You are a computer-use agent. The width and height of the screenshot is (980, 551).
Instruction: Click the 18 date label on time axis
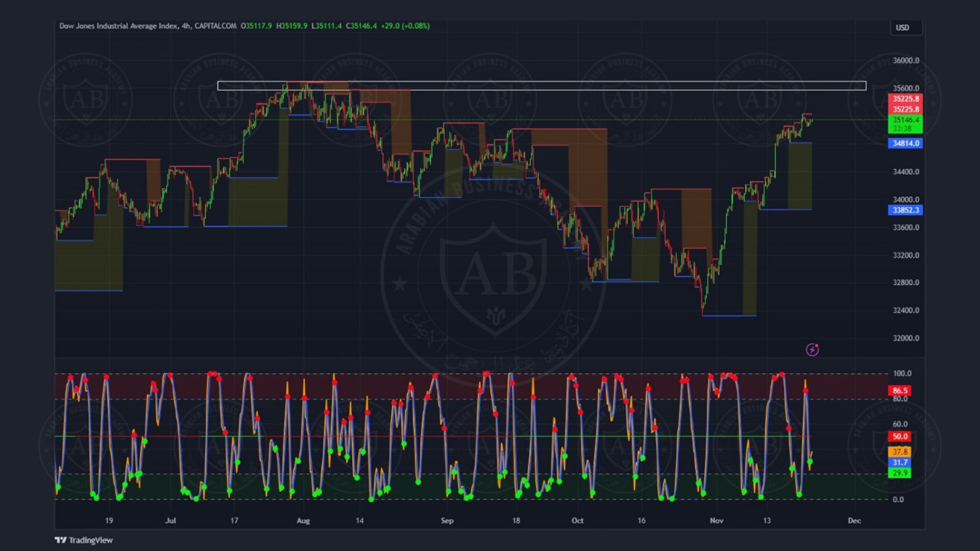click(x=516, y=520)
